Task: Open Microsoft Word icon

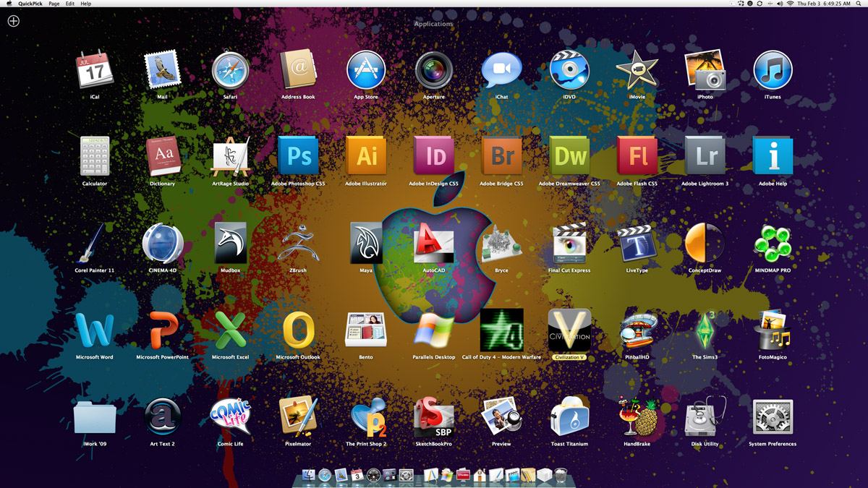Action: click(95, 330)
